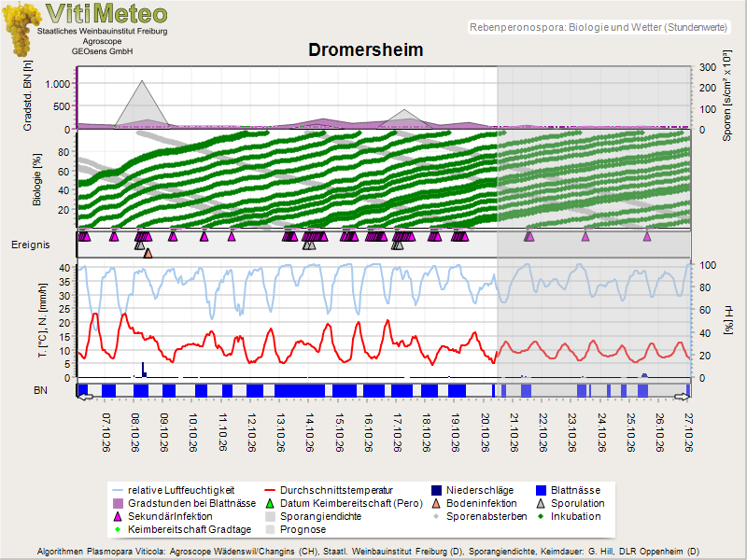Image resolution: width=747 pixels, height=560 pixels.
Task: Select the Agroscope text under the logo
Action: point(103,41)
